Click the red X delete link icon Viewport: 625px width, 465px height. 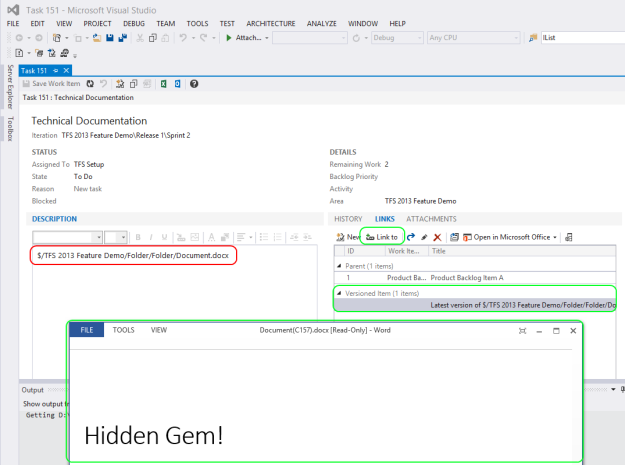(437, 237)
